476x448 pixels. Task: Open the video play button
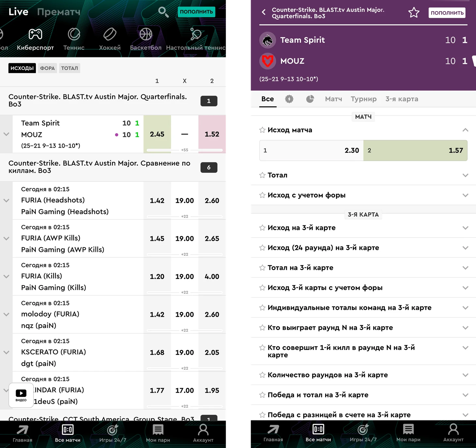pyautogui.click(x=21, y=395)
